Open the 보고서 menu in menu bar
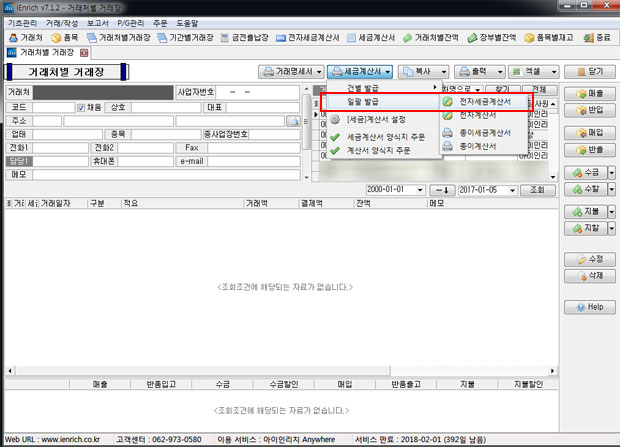Viewport: 620px width, 447px height. click(x=98, y=21)
